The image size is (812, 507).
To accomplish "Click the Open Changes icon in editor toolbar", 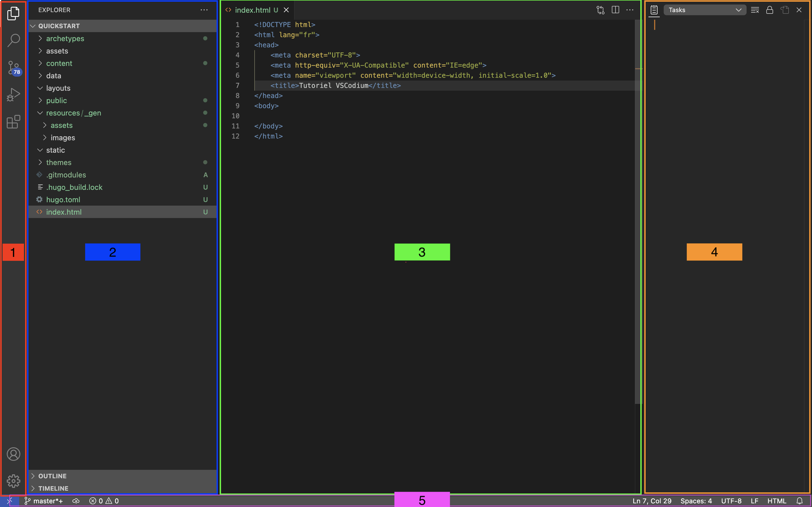I will click(x=600, y=10).
